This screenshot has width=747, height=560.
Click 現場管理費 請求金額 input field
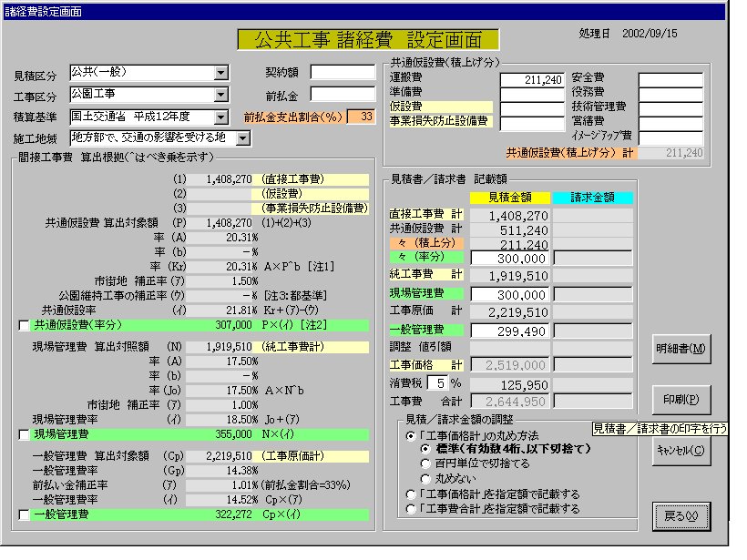[x=593, y=295]
